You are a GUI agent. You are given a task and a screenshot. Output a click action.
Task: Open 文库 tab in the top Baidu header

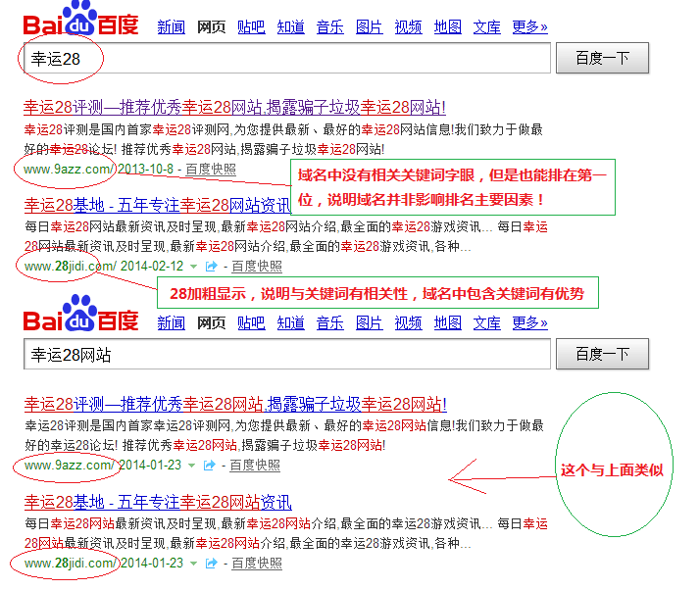pos(487,27)
